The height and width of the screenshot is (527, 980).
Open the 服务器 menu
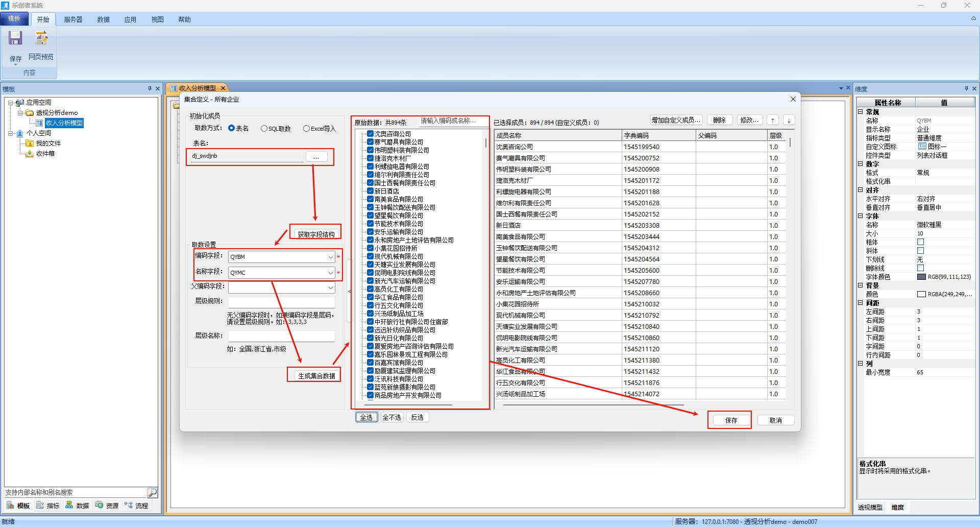tap(73, 19)
